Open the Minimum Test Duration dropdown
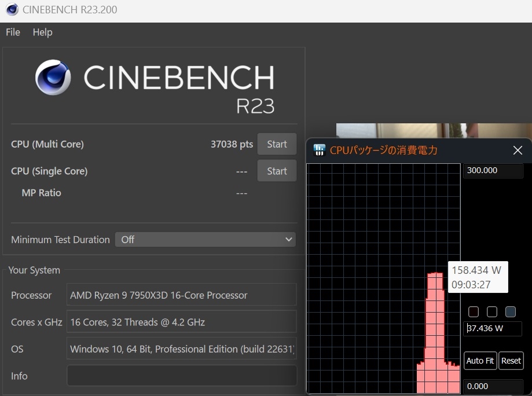532x396 pixels. (x=206, y=240)
